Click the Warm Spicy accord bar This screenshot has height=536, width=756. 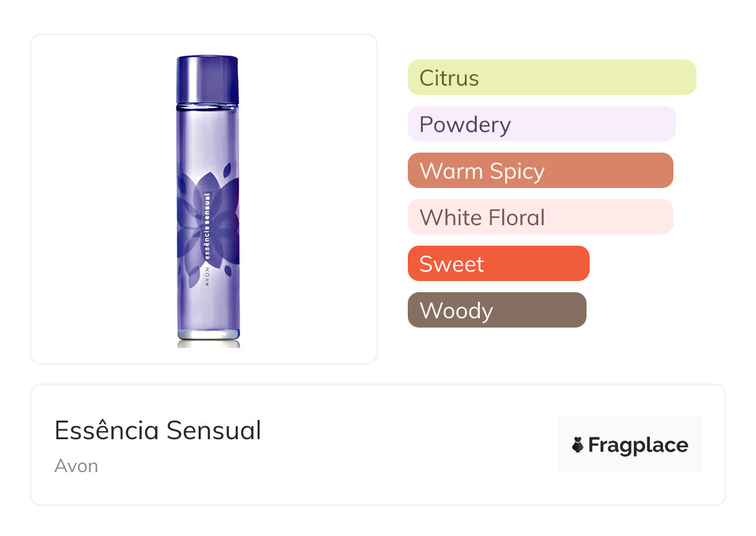pos(540,171)
